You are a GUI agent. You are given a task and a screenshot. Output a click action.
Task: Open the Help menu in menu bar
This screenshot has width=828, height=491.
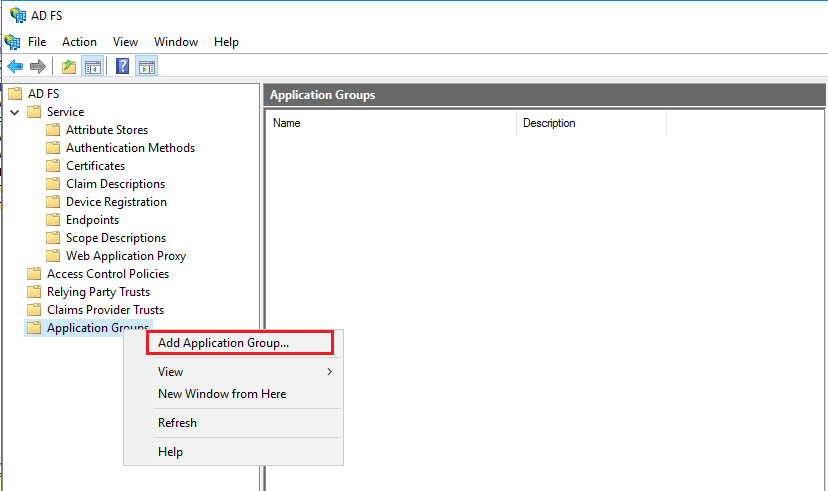click(x=226, y=42)
